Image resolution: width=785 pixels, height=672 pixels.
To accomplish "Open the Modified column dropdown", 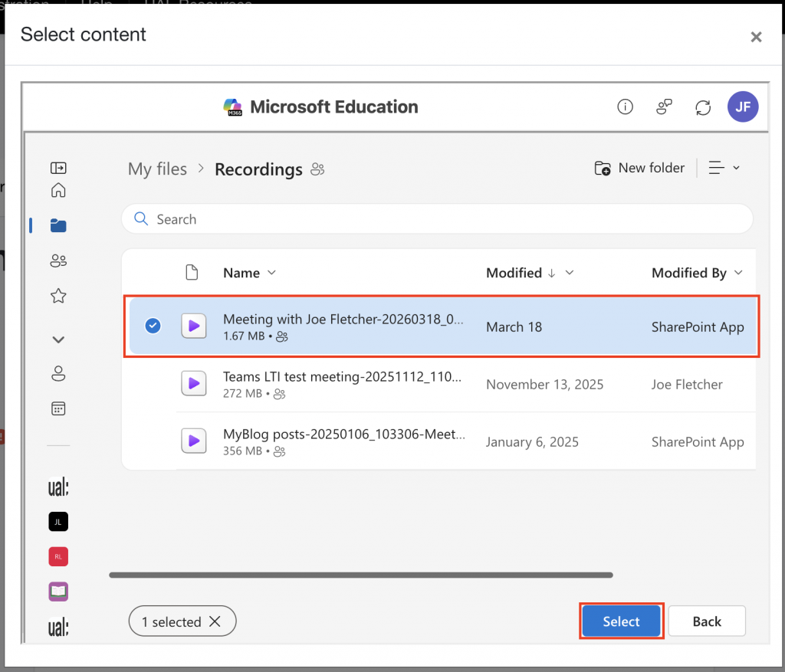I will click(x=569, y=274).
